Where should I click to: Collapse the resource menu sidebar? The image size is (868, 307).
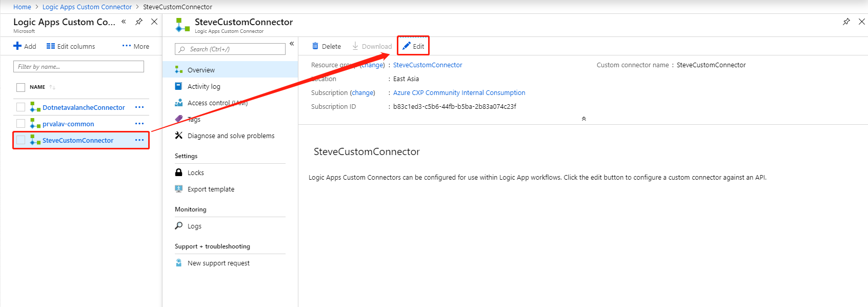292,44
